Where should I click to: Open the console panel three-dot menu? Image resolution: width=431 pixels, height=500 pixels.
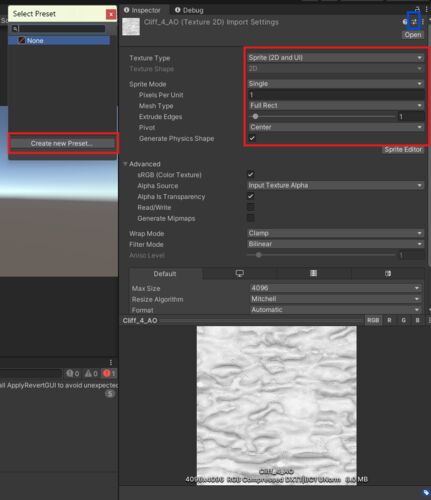tap(111, 362)
